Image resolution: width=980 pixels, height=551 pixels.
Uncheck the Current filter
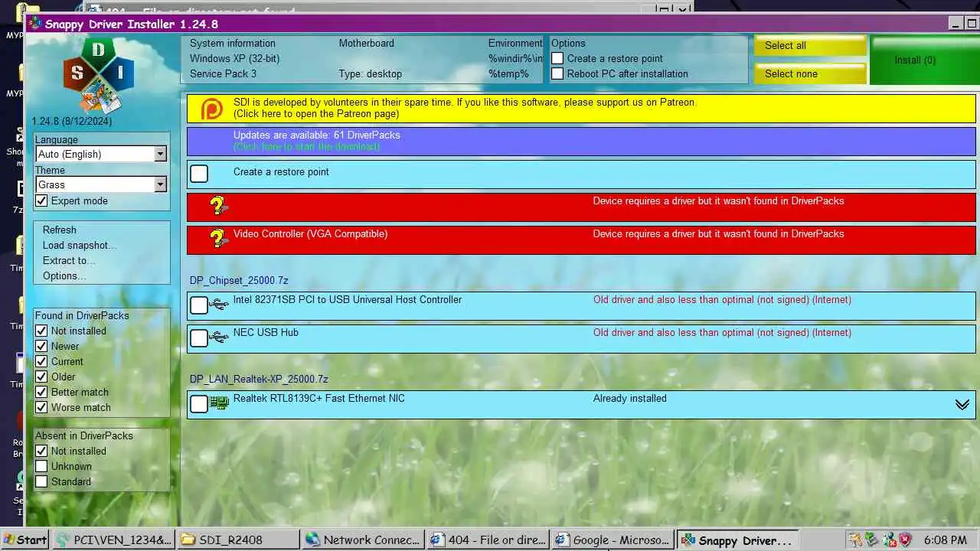pyautogui.click(x=41, y=361)
